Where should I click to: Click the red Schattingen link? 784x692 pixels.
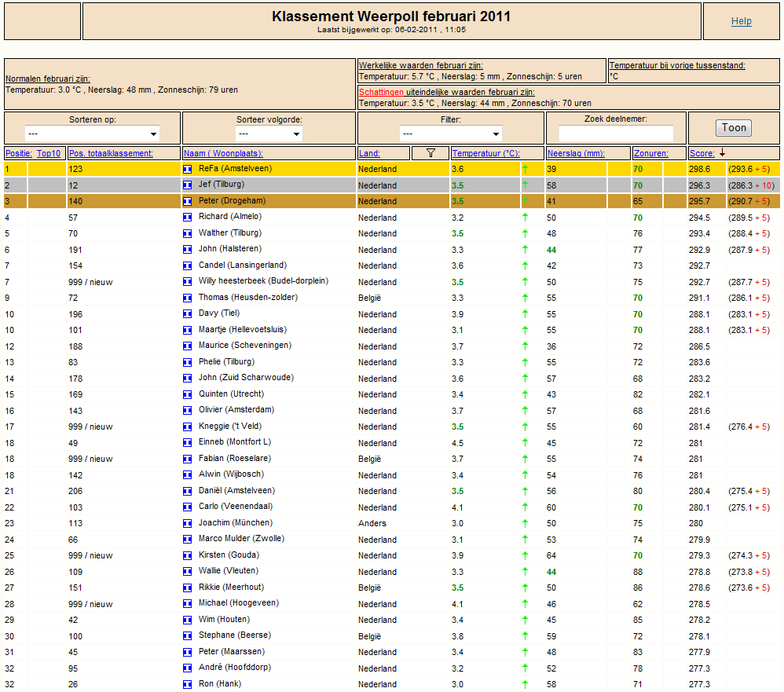pyautogui.click(x=381, y=92)
